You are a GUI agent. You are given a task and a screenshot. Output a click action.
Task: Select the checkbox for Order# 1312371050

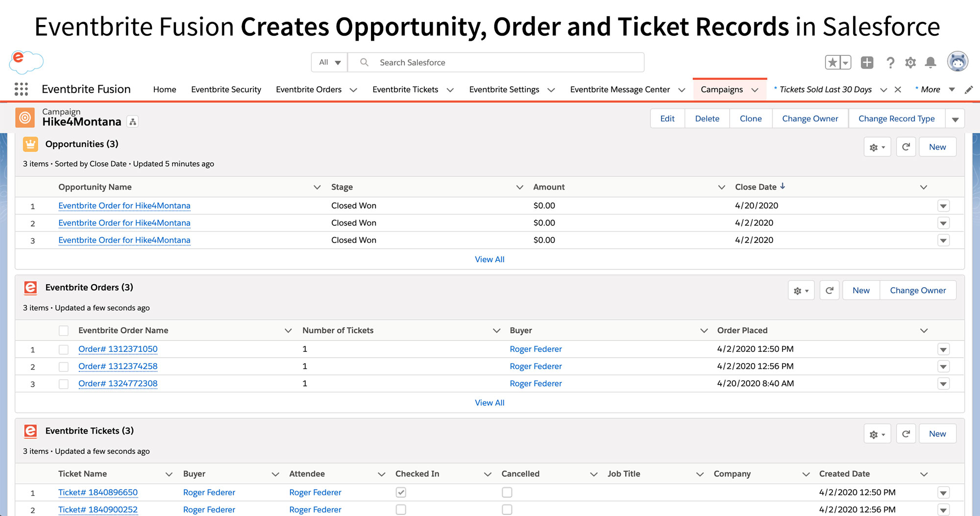(64, 349)
